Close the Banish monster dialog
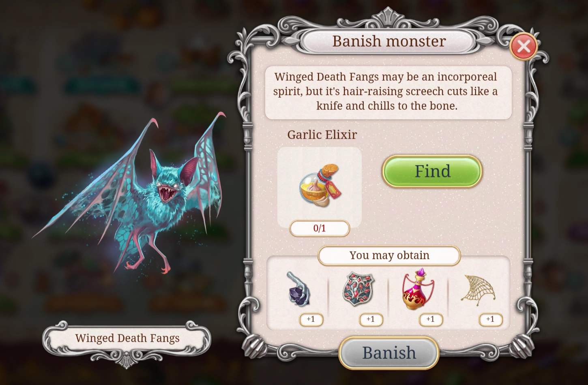Screen dimensions: 588x385 (x=524, y=46)
